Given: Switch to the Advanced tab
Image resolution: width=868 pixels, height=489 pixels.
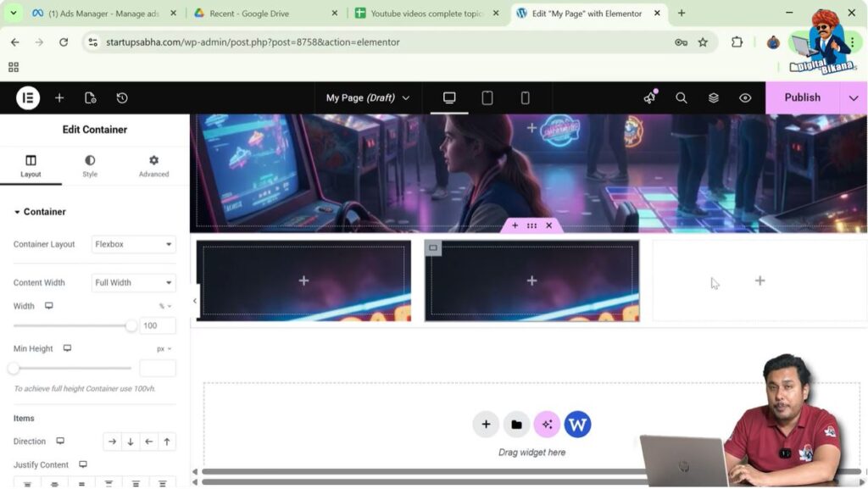Looking at the screenshot, I should click(153, 166).
